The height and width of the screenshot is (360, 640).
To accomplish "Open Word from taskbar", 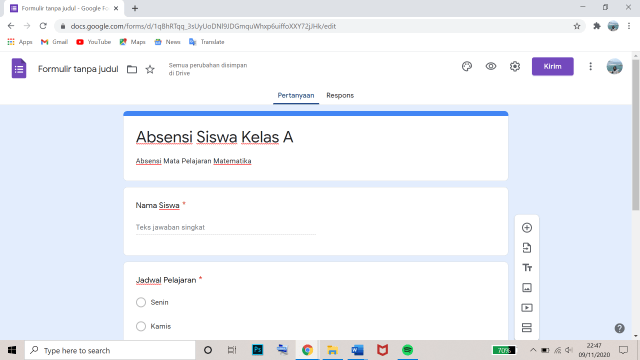I will pos(357,350).
